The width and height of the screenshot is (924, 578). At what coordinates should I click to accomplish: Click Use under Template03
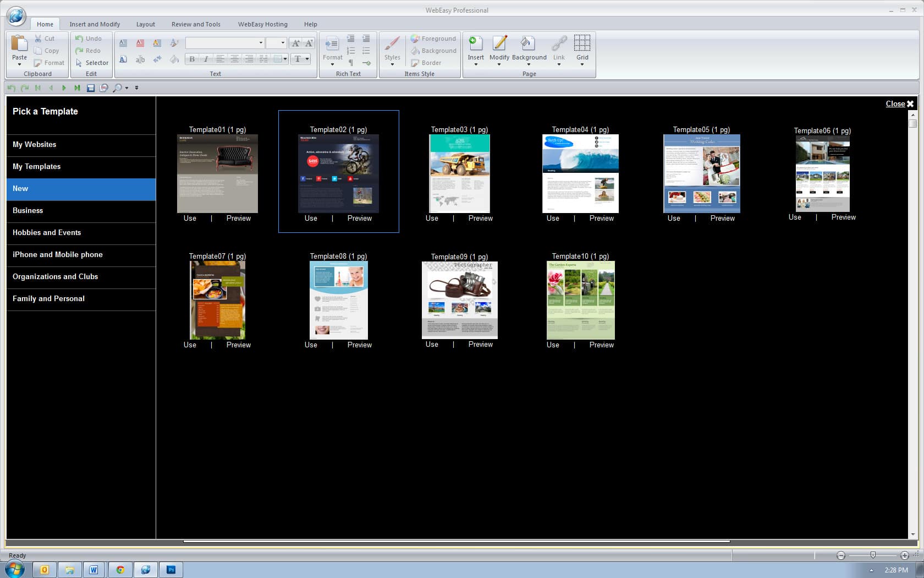click(432, 219)
